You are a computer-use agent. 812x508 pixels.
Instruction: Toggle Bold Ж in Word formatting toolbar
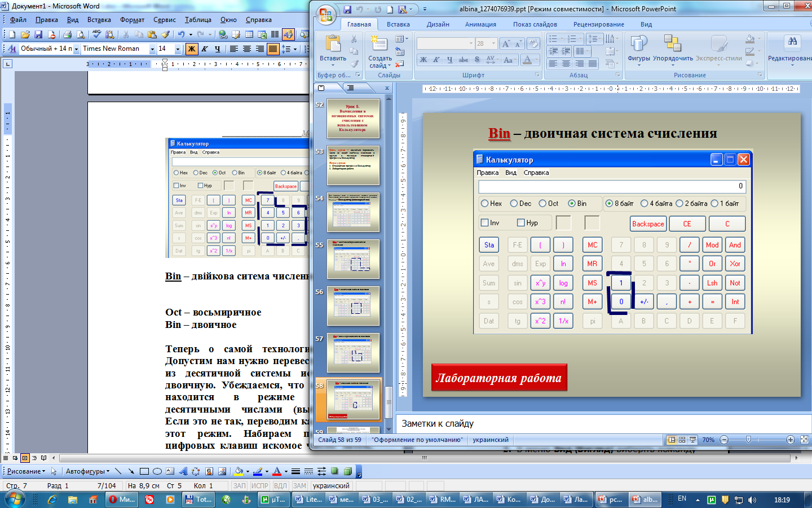(x=192, y=49)
